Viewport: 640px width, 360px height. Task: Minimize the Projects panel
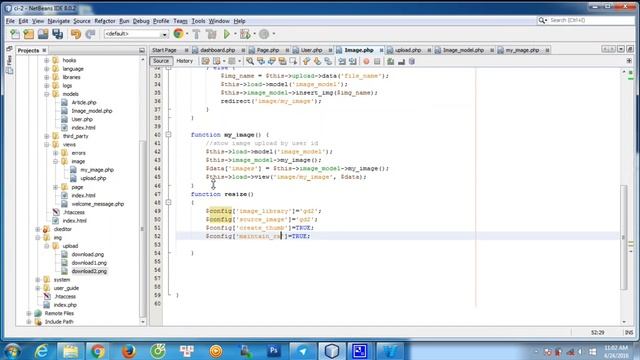coord(142,50)
